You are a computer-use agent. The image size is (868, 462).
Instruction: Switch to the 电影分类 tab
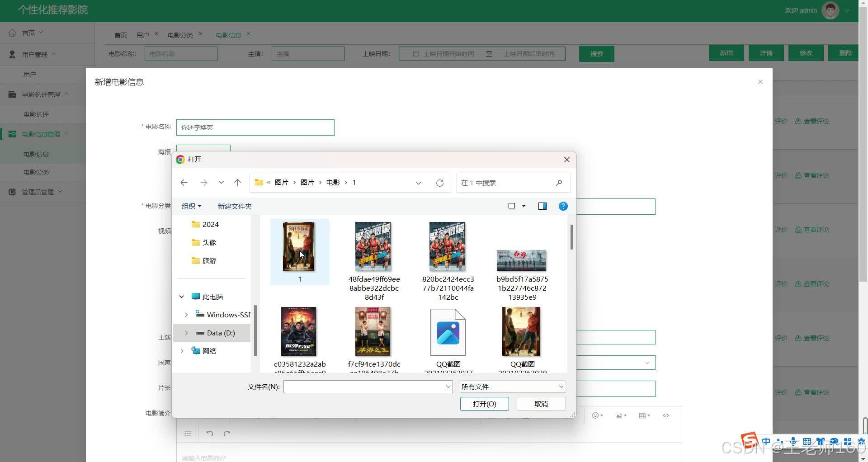click(x=180, y=35)
